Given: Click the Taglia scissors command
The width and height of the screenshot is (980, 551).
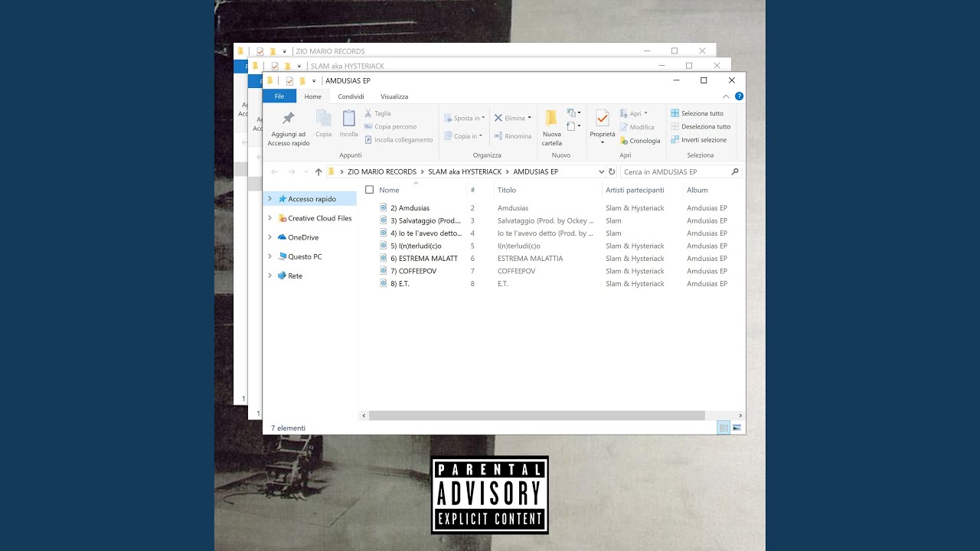Looking at the screenshot, I should point(377,113).
